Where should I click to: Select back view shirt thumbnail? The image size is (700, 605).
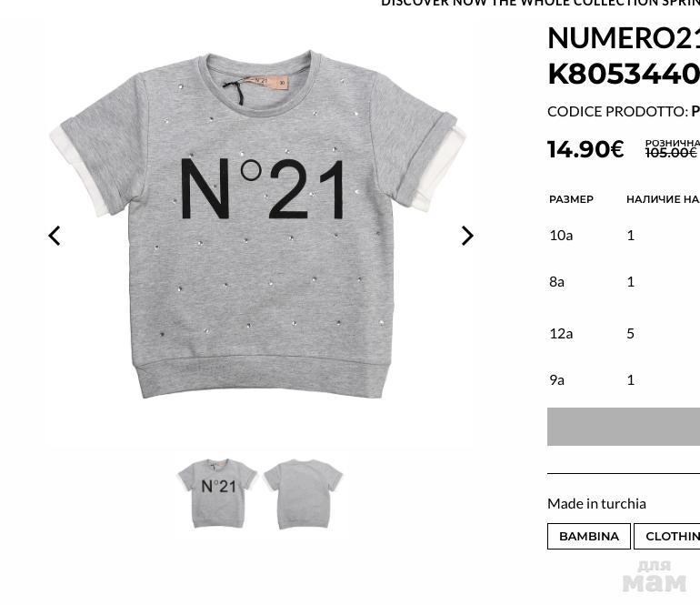pyautogui.click(x=303, y=494)
